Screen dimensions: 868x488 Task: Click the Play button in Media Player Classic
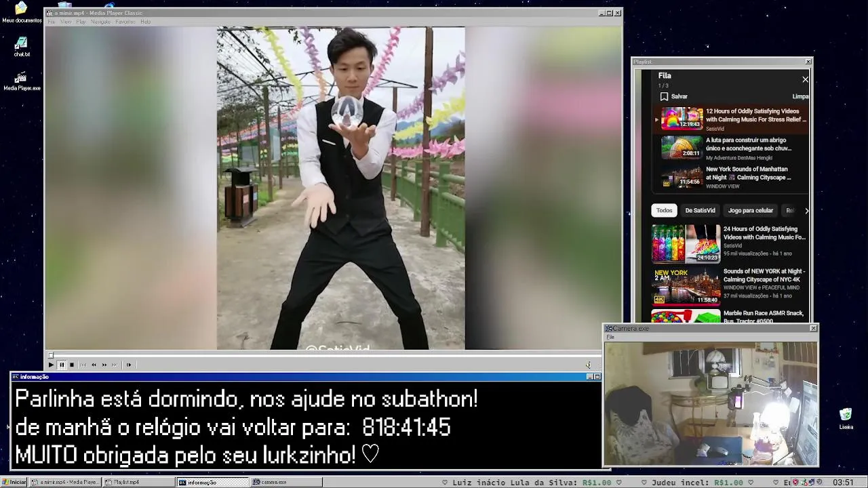(51, 365)
